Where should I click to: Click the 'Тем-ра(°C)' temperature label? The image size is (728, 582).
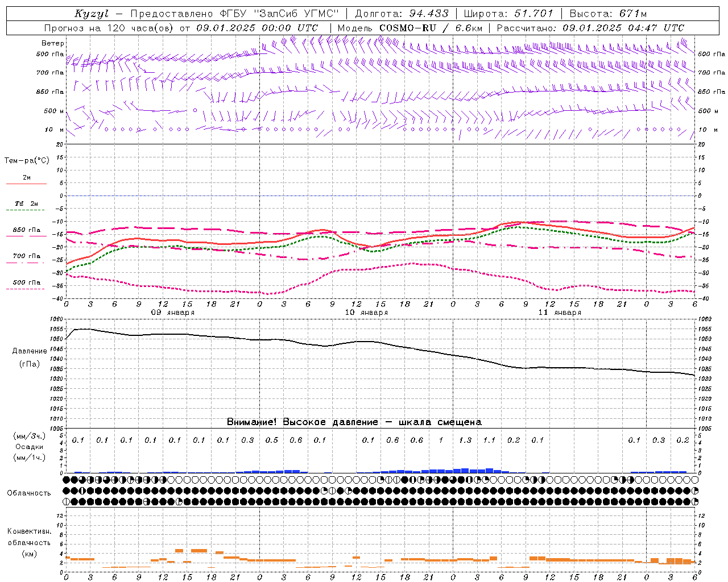click(27, 161)
